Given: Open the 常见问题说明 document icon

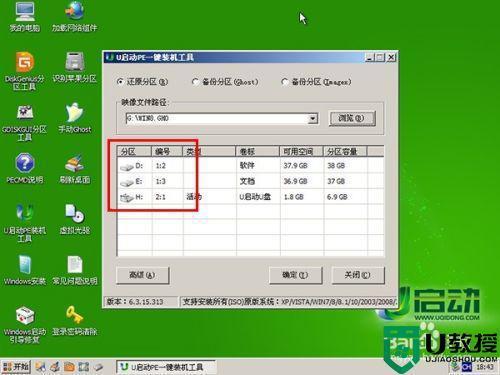Looking at the screenshot, I should point(75,270).
